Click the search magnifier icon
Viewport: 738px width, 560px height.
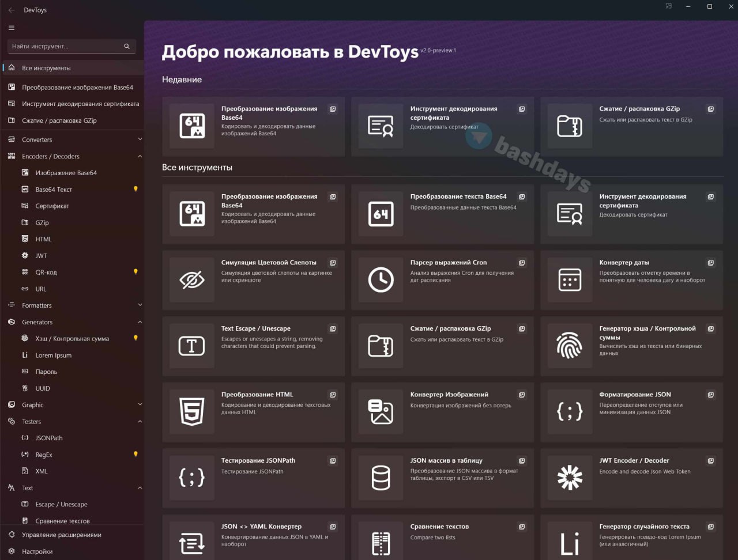(127, 46)
